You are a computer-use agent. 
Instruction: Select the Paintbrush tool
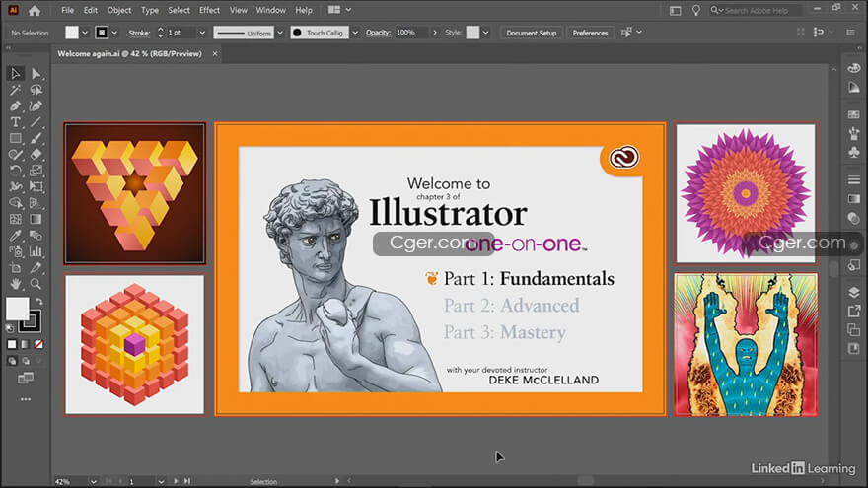[x=36, y=138]
